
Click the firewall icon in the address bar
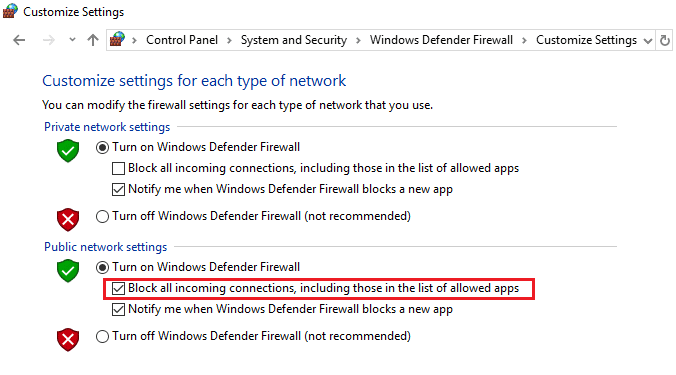pyautogui.click(x=117, y=39)
